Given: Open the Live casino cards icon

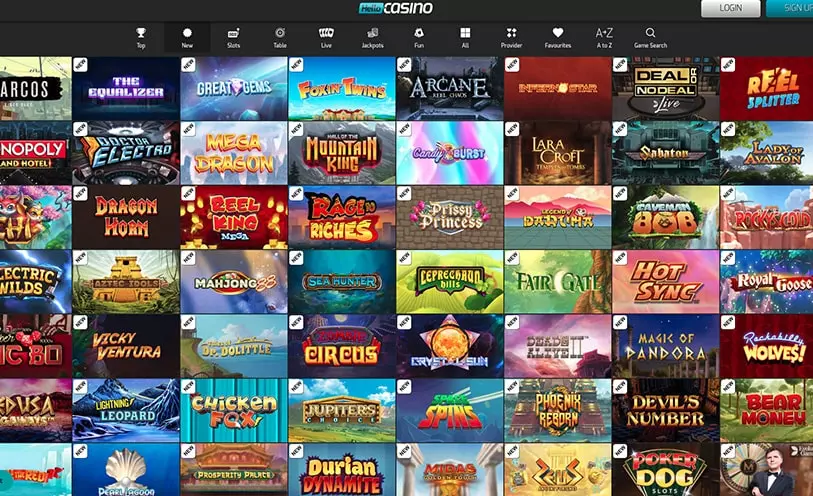Looking at the screenshot, I should click(x=326, y=33).
